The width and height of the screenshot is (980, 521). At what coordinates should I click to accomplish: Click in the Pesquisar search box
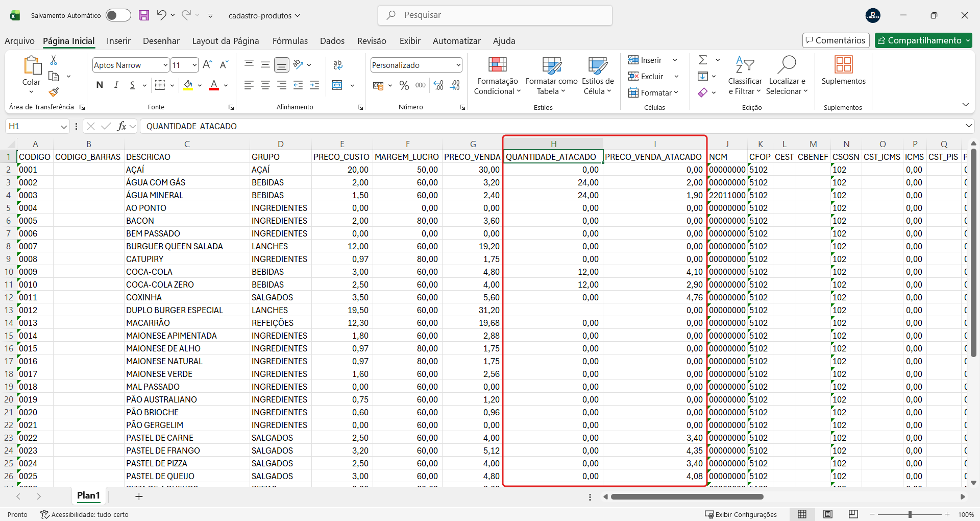point(495,15)
